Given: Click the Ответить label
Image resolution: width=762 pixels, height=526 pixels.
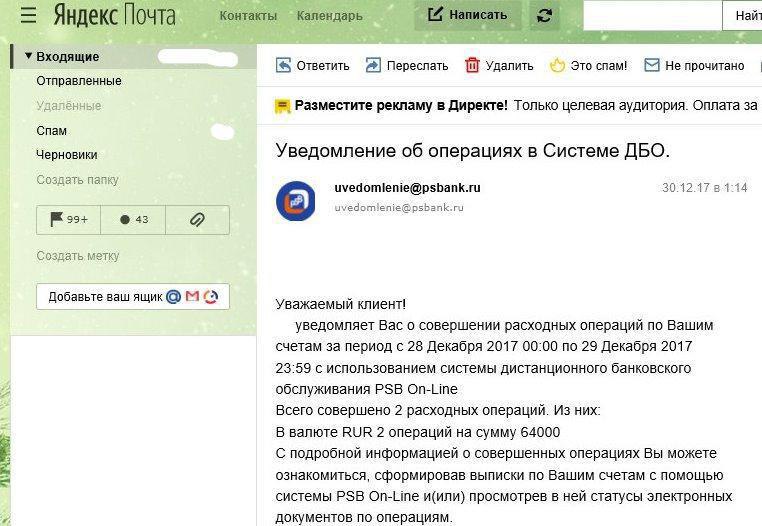Looking at the screenshot, I should 323,66.
